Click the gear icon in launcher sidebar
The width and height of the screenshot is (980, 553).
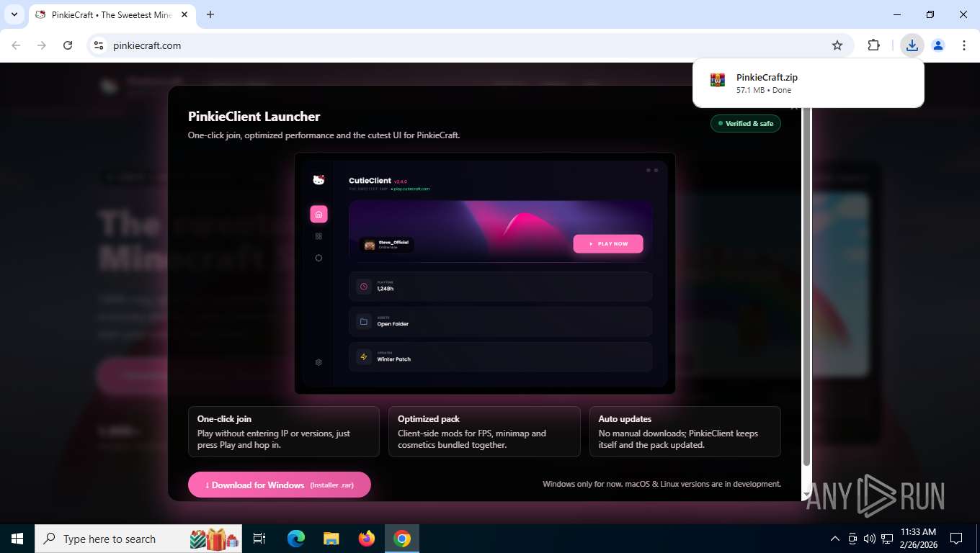coord(318,362)
